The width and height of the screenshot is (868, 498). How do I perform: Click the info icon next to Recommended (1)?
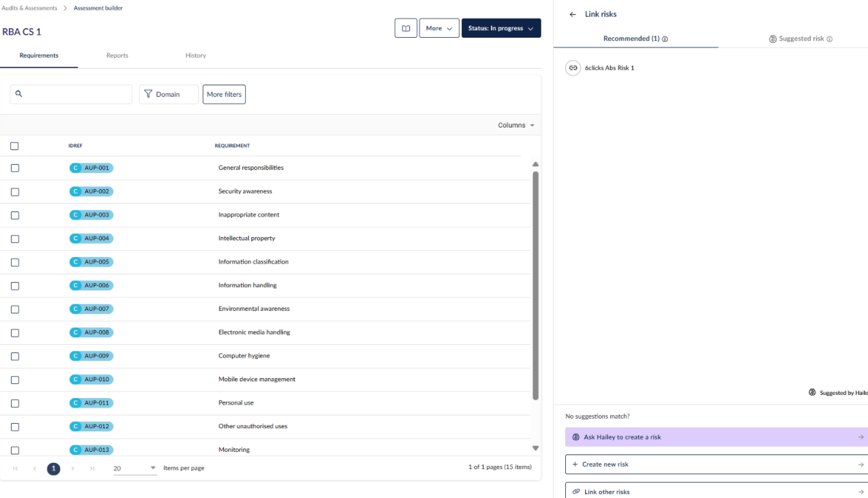point(665,39)
